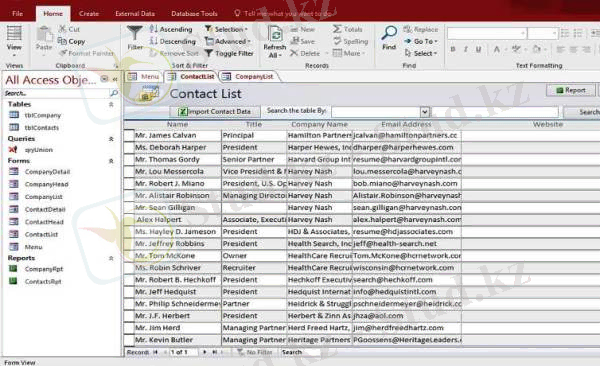Toggle Filter on the ribbon
Screen dimensions: 600x366
tap(229, 54)
